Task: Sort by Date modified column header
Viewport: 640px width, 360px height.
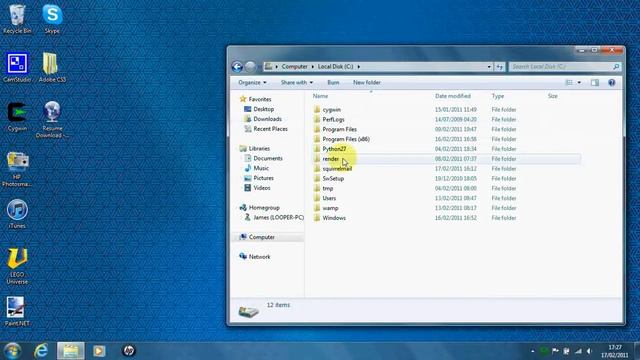Action: coord(453,96)
